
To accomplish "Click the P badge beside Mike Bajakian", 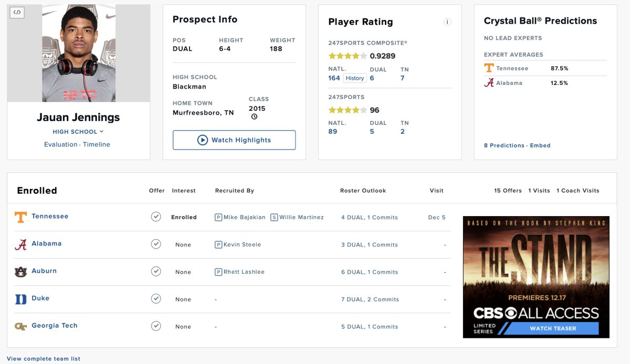I will tap(218, 217).
